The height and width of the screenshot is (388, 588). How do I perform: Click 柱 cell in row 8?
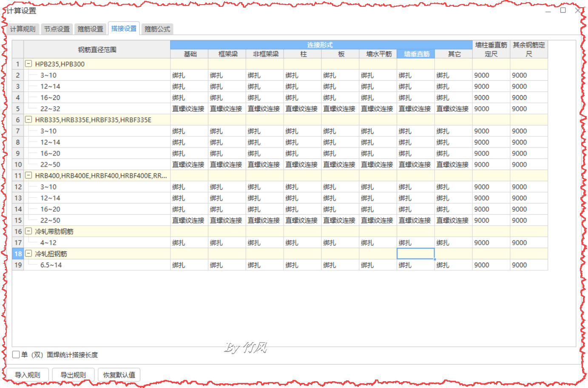303,142
